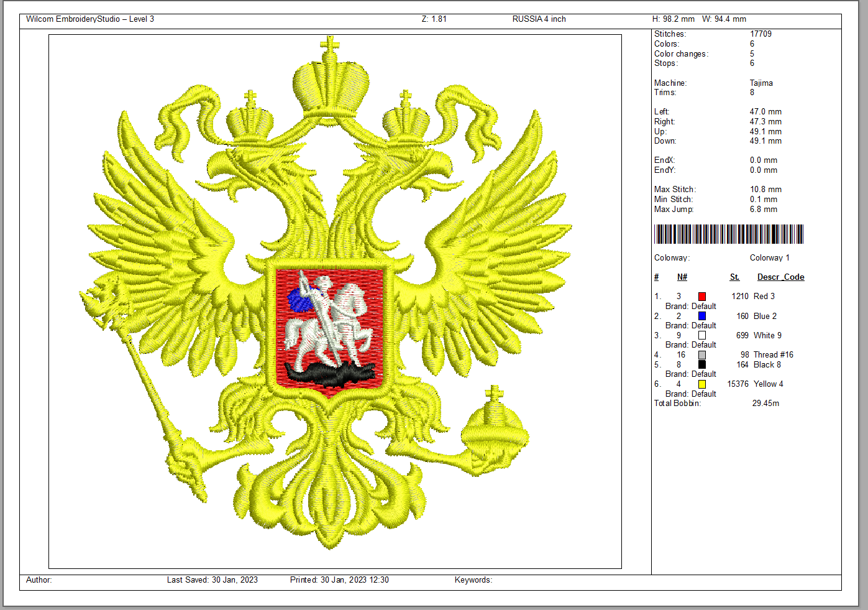Screen dimensions: 868x610
Task: Click the Right value '47.3 mm'
Action: 765,122
